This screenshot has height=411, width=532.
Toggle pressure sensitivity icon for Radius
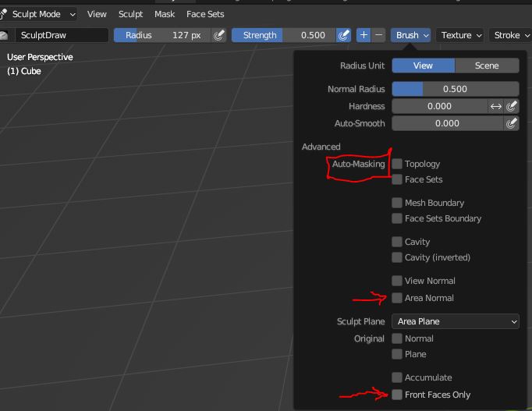(219, 35)
